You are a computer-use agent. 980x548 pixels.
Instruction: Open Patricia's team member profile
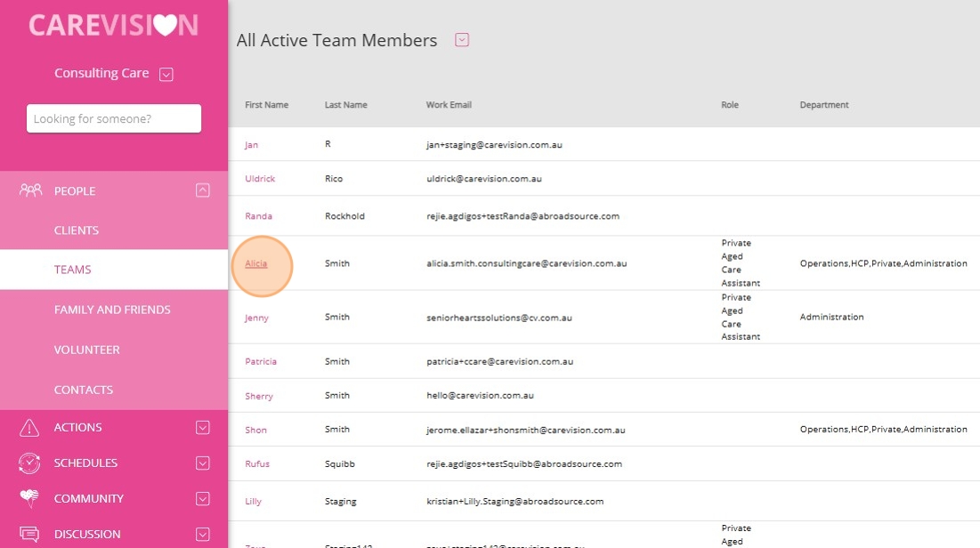pyautogui.click(x=260, y=361)
